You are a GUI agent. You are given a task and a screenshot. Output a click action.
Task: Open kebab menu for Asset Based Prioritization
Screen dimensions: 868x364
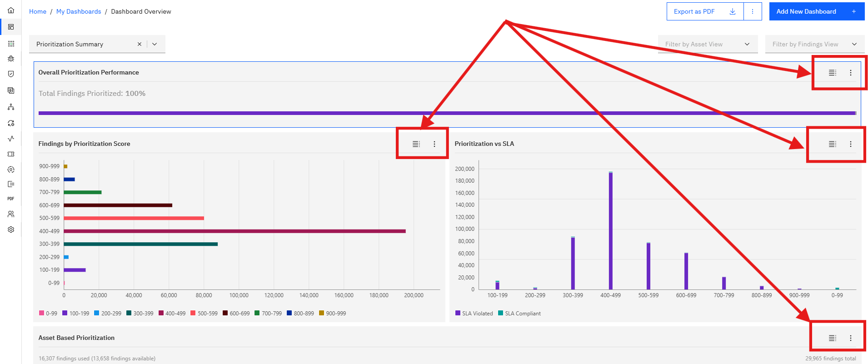click(x=851, y=338)
